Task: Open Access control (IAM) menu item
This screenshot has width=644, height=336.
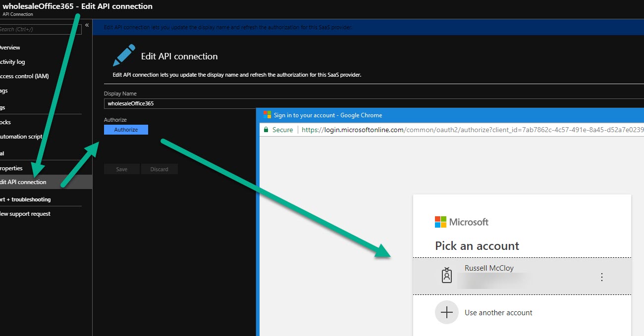Action: (24, 76)
